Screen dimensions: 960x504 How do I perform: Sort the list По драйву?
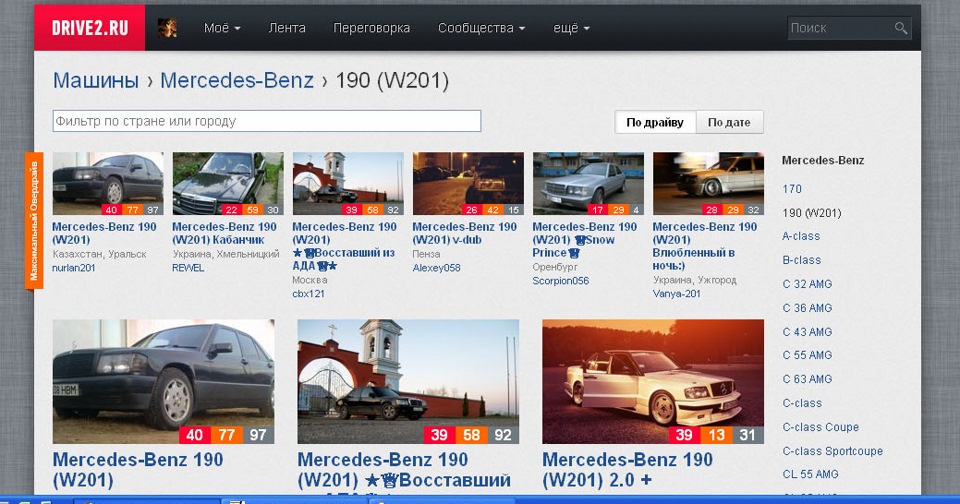655,122
